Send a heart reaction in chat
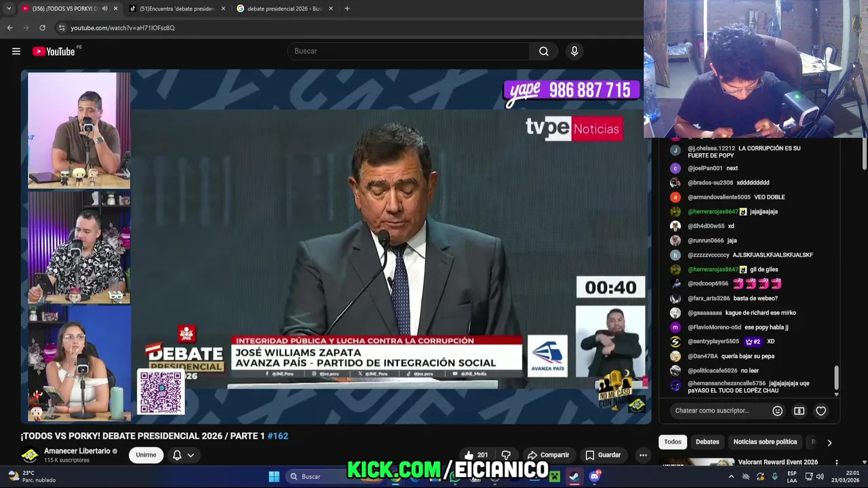 821,411
